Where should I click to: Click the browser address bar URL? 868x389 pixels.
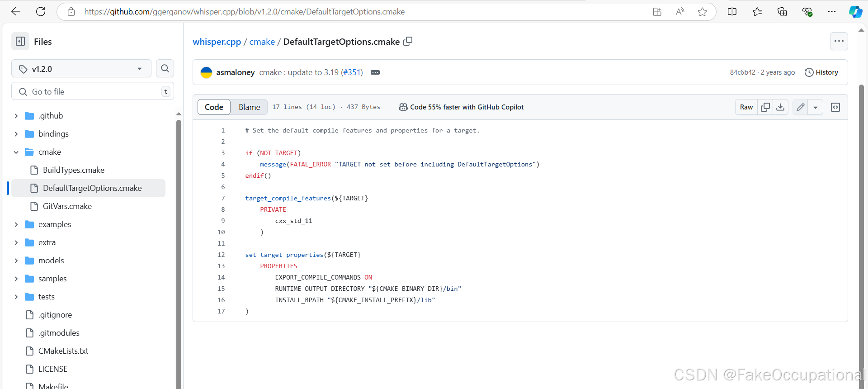point(244,12)
